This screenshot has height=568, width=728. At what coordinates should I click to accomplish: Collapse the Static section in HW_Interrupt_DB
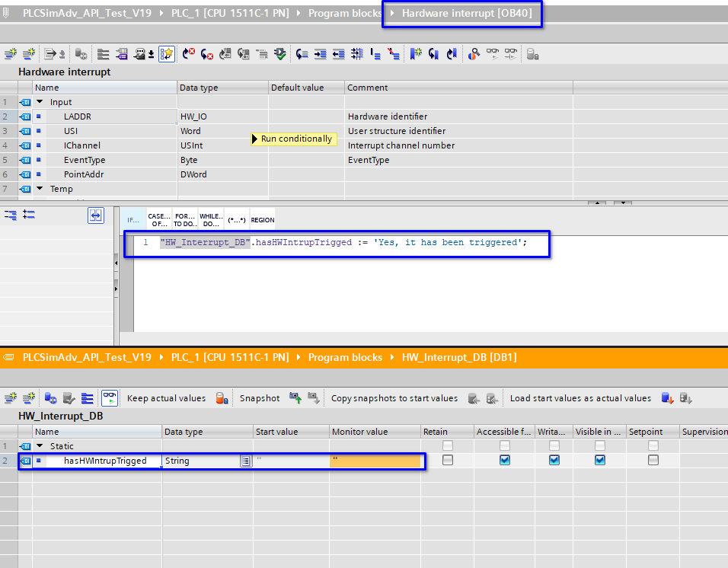(40, 446)
